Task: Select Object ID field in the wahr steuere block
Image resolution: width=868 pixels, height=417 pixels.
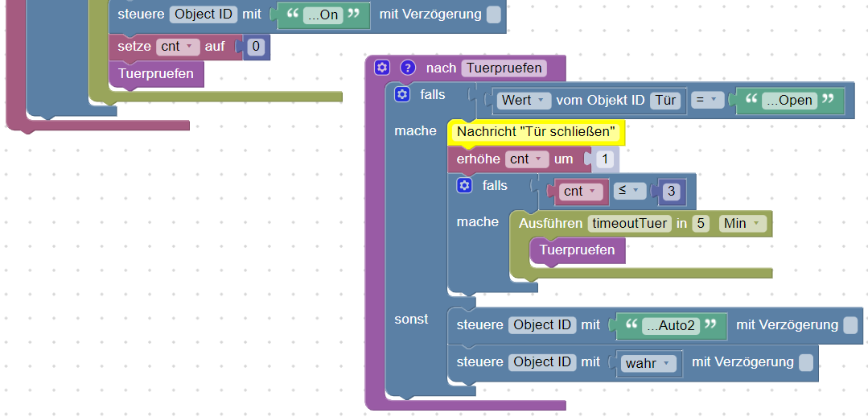Action: coord(542,363)
